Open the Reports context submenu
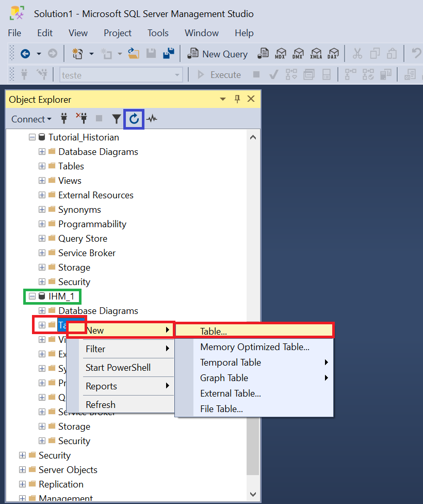This screenshot has height=504, width=423. pyautogui.click(x=121, y=386)
